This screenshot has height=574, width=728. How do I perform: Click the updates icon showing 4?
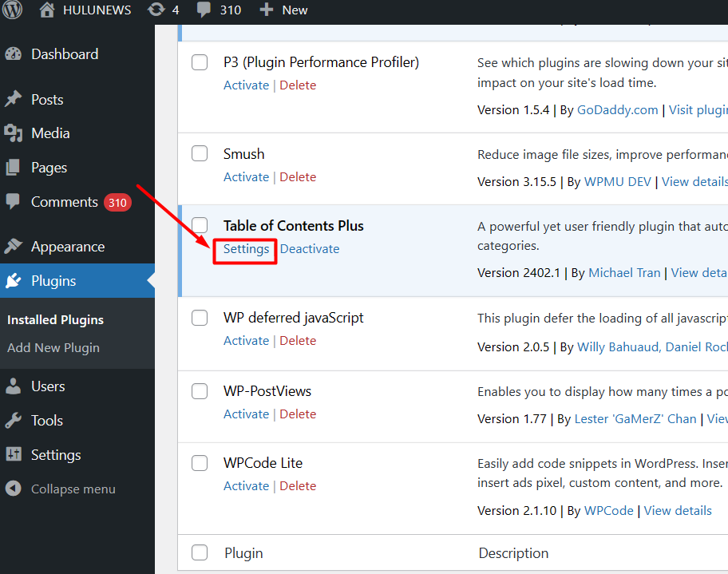point(157,10)
